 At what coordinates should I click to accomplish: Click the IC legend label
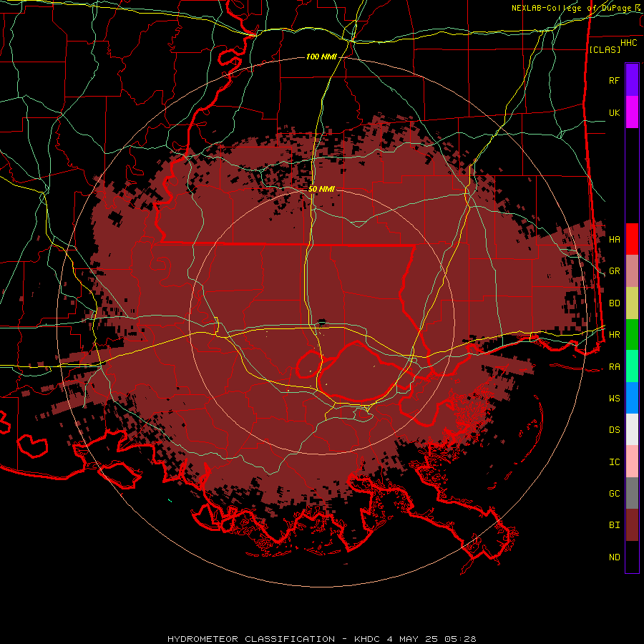tap(615, 462)
